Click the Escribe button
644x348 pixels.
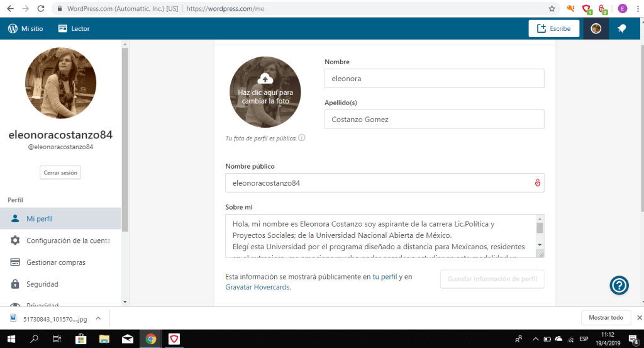point(553,28)
